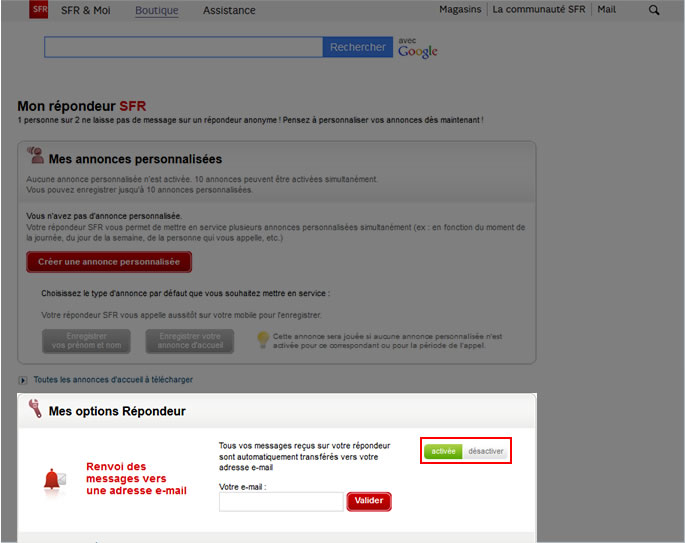The image size is (685, 543).
Task: Go to Magasins link
Action: [460, 10]
